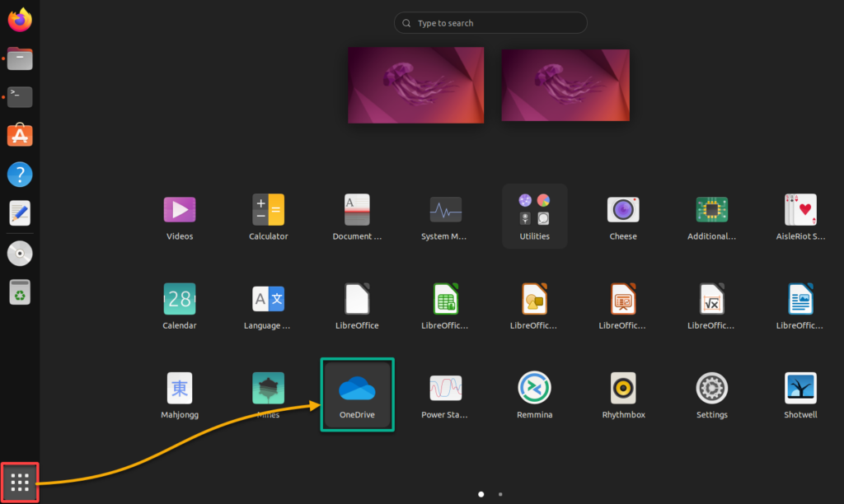
Task: Start AisleRiot Solitaire
Action: [x=800, y=209]
